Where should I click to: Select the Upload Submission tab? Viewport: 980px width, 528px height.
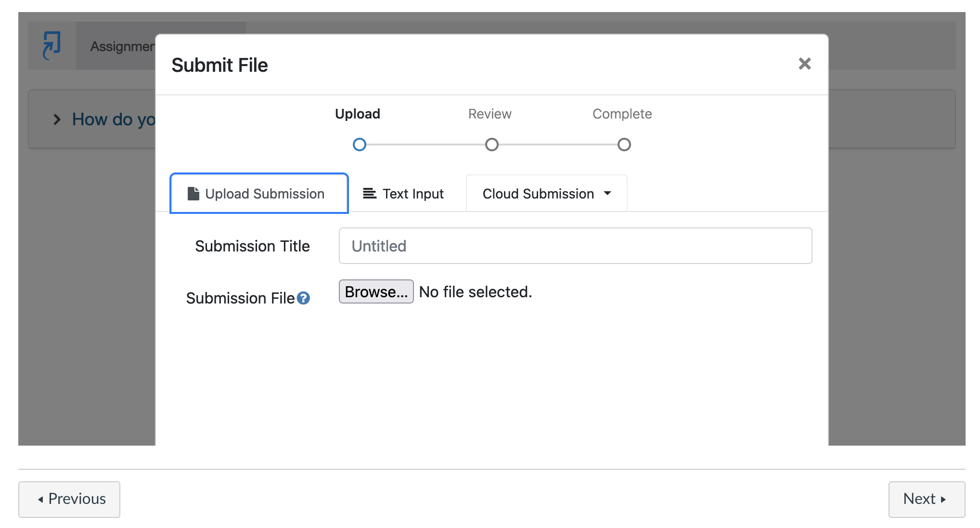tap(259, 194)
